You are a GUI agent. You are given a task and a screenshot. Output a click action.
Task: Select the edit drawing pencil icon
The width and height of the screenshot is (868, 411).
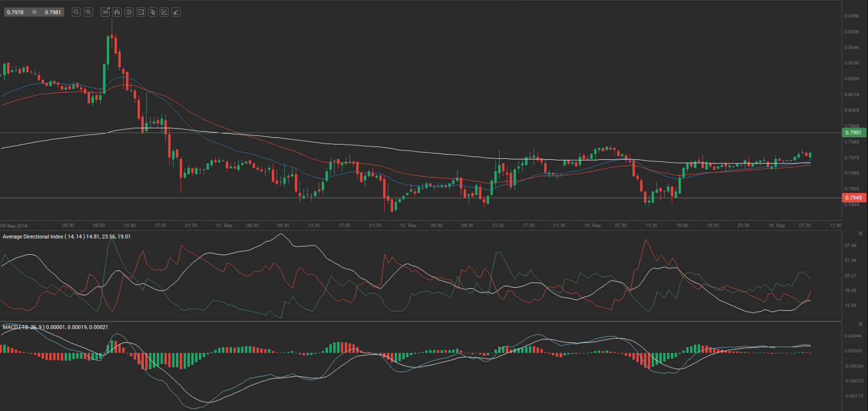point(164,12)
